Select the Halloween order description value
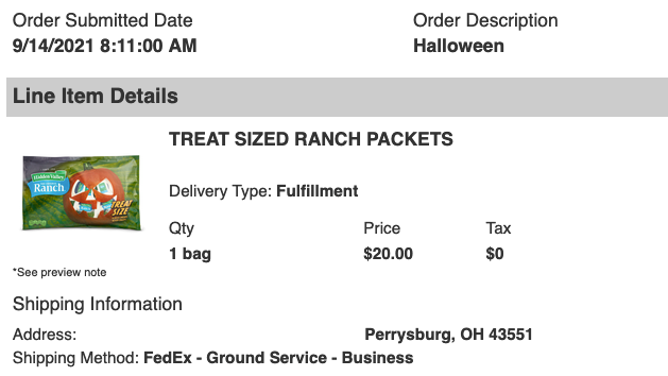This screenshot has width=668, height=376. coord(459,46)
